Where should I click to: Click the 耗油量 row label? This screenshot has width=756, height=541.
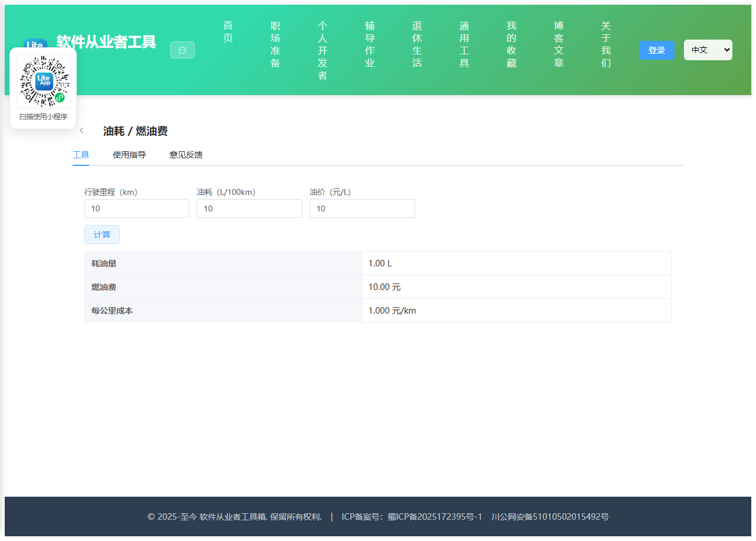(x=104, y=263)
